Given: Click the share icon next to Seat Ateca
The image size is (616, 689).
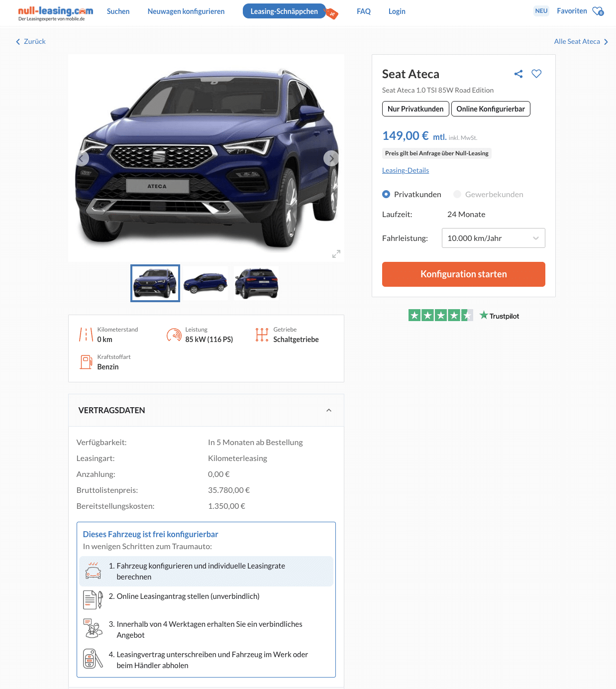Looking at the screenshot, I should click(x=518, y=74).
